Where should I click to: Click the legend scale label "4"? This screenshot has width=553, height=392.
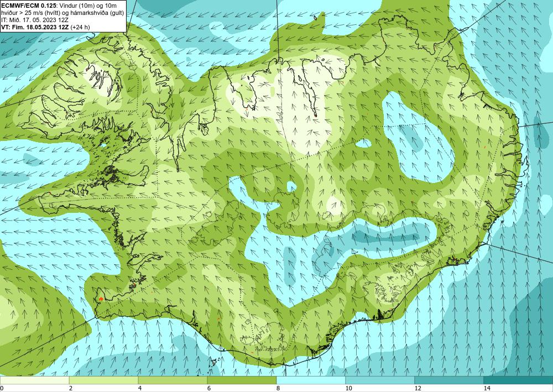pos(140,388)
